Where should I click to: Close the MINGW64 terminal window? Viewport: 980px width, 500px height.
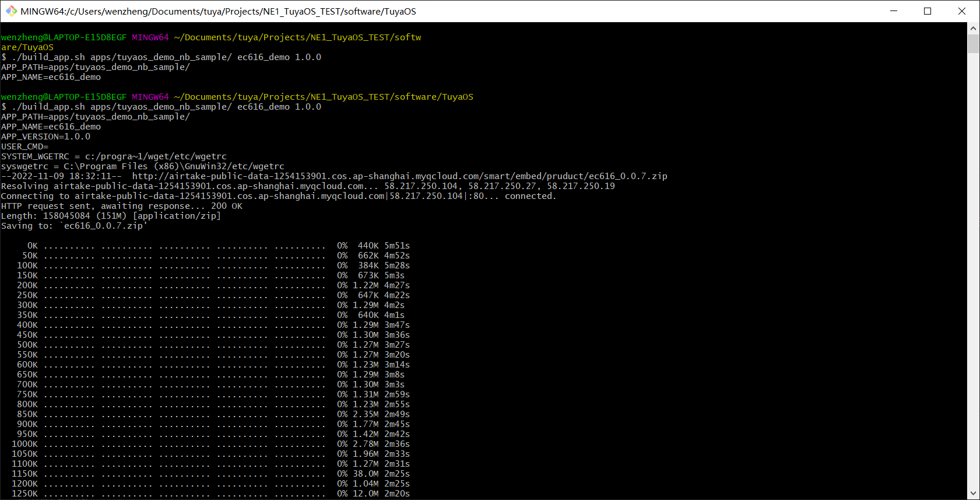(x=962, y=11)
